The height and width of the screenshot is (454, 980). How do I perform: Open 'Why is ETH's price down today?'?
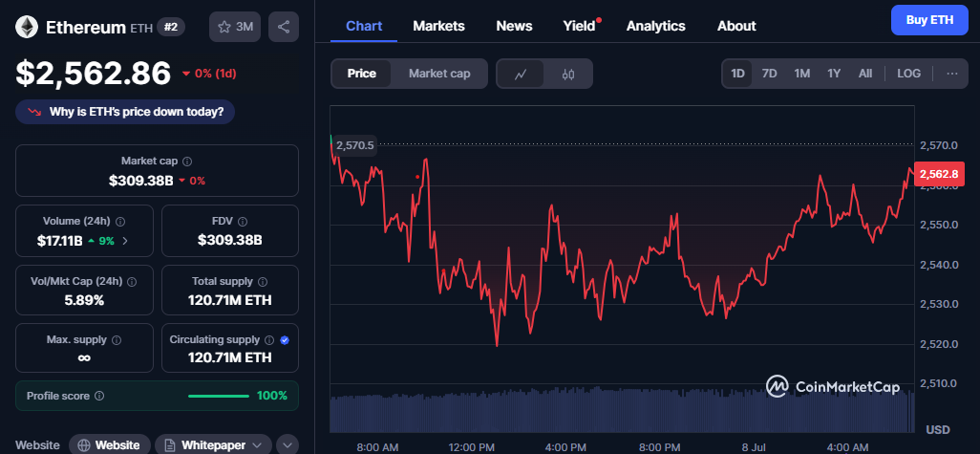[125, 112]
